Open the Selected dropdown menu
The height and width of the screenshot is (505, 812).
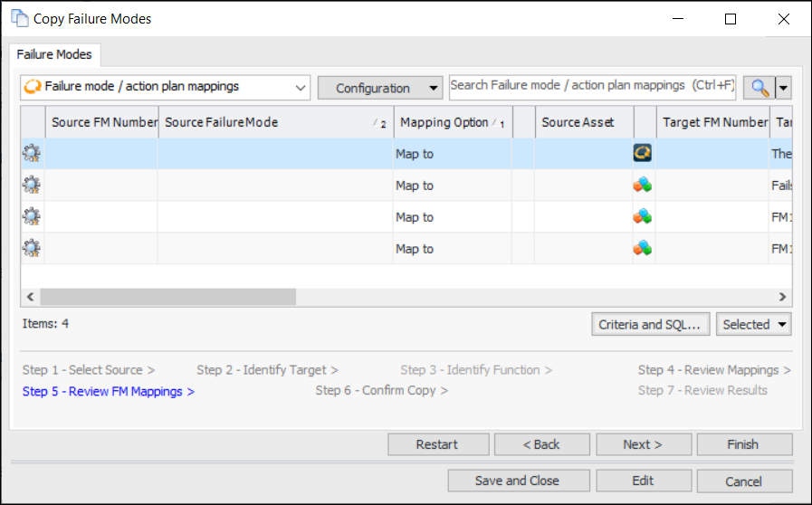tap(753, 324)
